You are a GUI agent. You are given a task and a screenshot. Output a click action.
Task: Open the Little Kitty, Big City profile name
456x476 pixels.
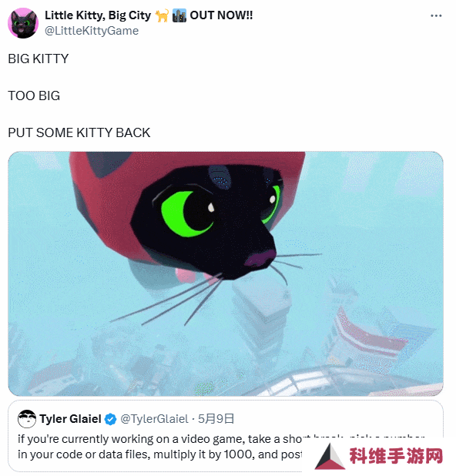click(98, 15)
